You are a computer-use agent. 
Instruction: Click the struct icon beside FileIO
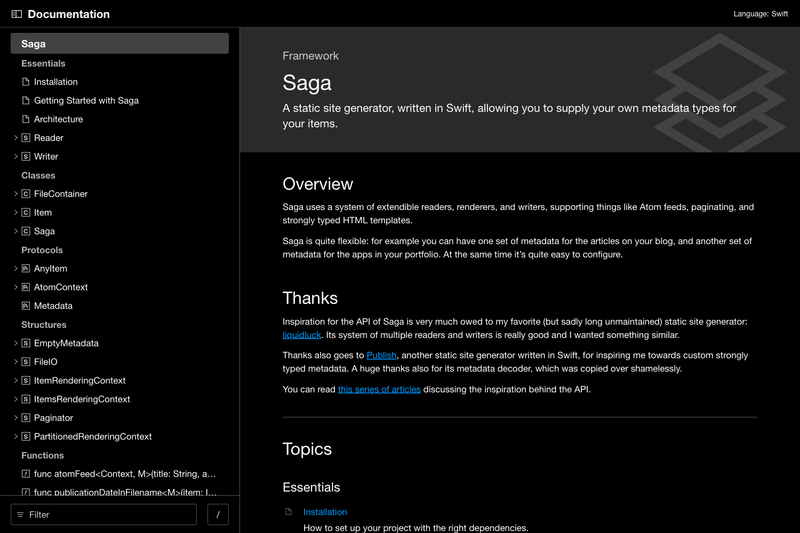click(x=26, y=362)
